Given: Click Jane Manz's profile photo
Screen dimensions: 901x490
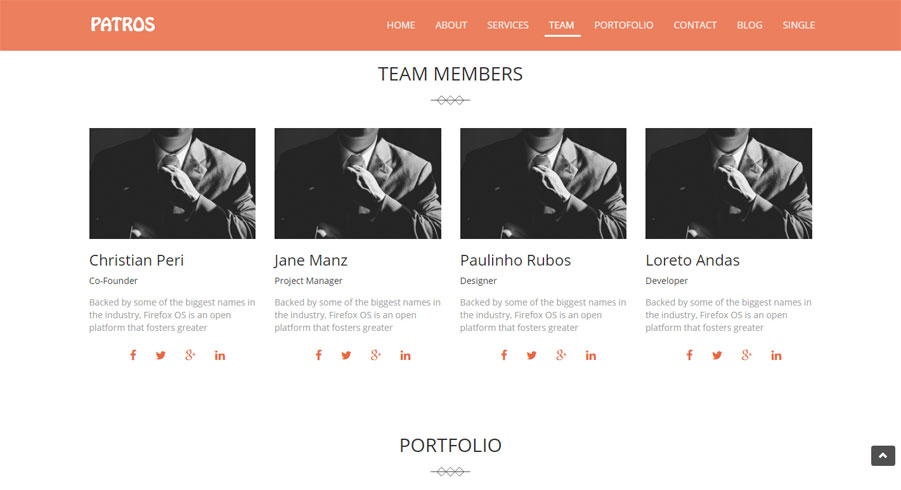Looking at the screenshot, I should (357, 183).
